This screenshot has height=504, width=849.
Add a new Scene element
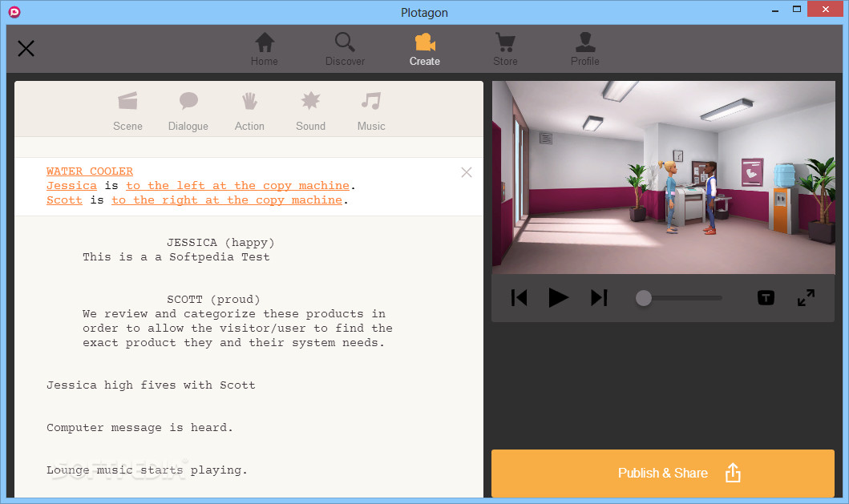coord(127,111)
